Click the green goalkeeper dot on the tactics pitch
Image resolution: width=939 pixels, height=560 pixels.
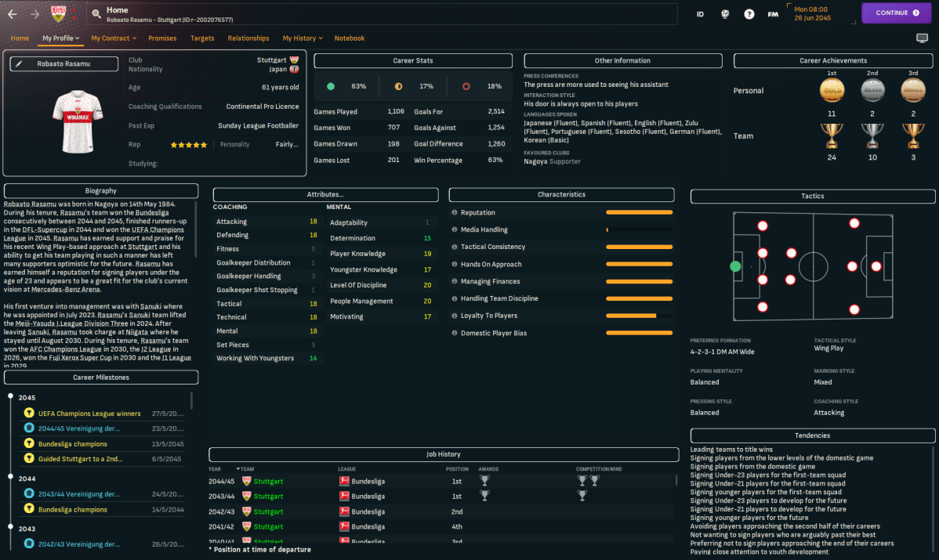click(x=735, y=266)
